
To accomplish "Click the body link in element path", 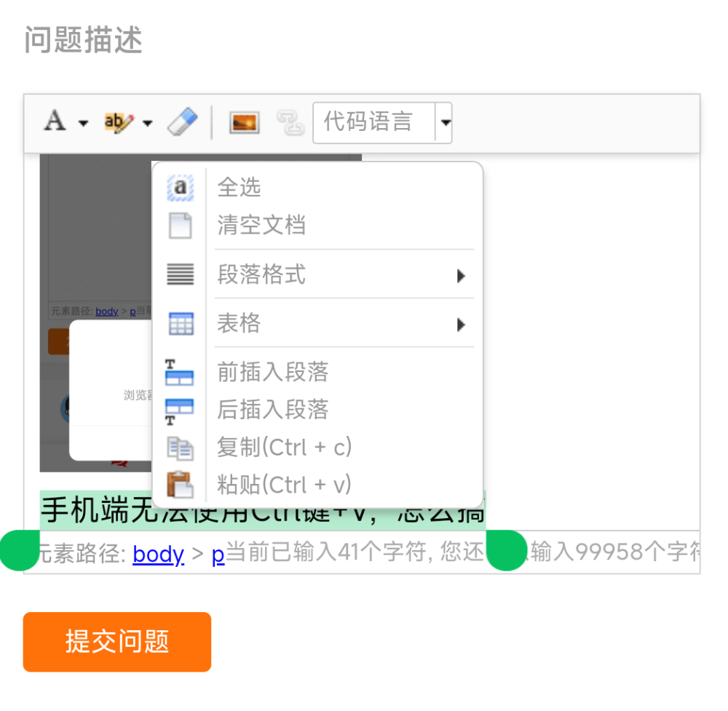I will point(158,554).
